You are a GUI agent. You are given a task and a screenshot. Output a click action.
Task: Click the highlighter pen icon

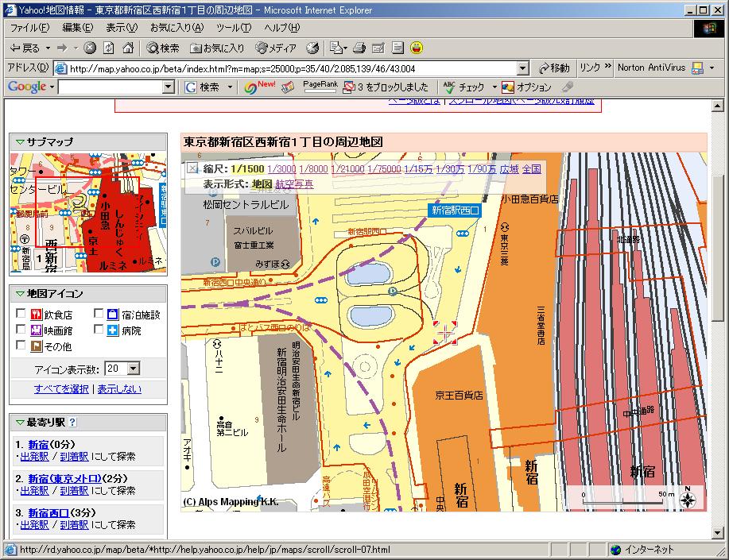(567, 87)
